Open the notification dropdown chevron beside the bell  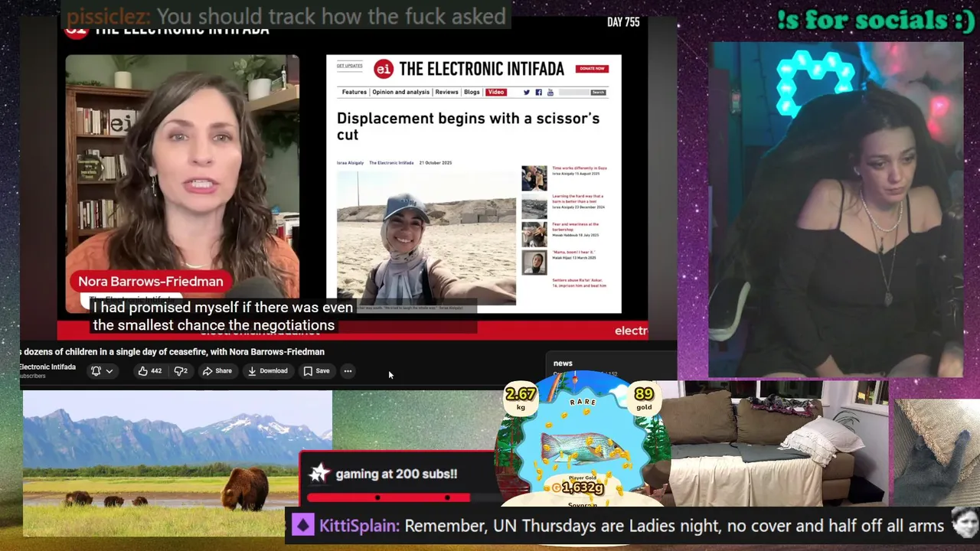click(x=109, y=371)
